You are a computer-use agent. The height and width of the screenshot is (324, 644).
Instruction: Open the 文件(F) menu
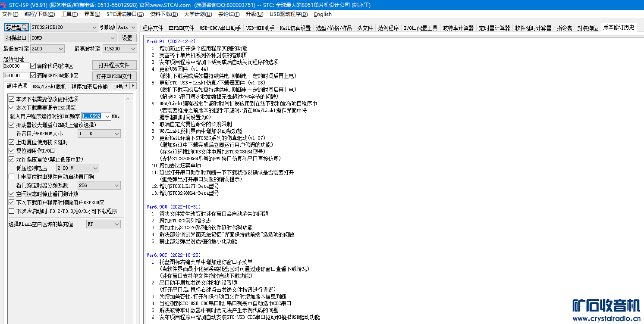coord(10,14)
